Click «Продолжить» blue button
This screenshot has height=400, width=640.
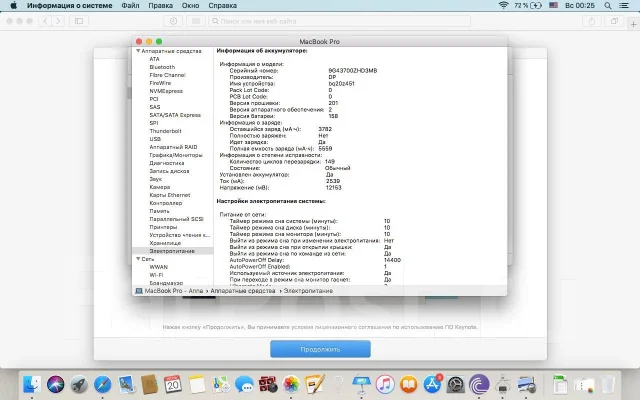click(320, 349)
